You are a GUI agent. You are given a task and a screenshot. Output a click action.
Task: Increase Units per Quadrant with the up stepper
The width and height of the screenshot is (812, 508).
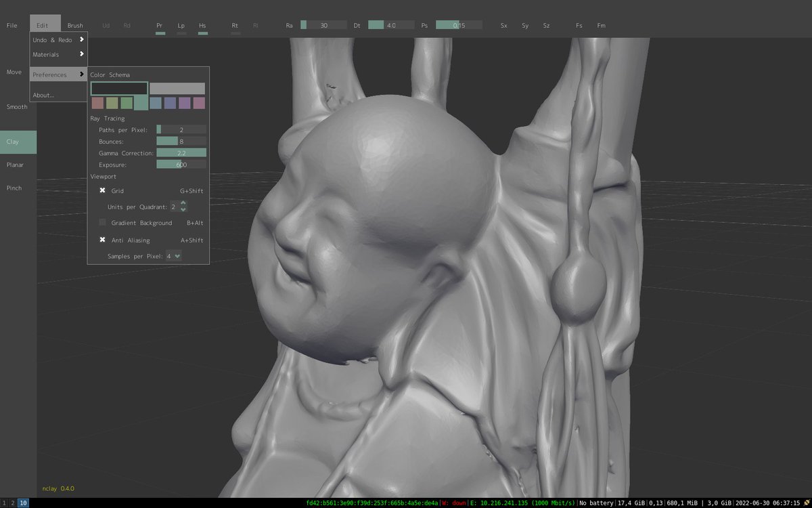click(x=183, y=203)
